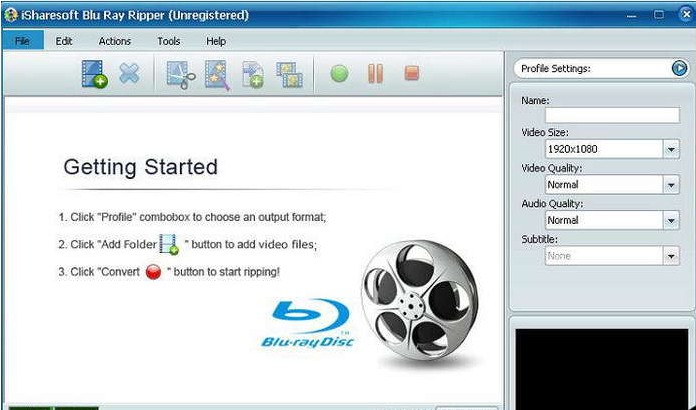This screenshot has height=410, width=696.
Task: Click the Add Folder icon in instructions
Action: tap(169, 244)
